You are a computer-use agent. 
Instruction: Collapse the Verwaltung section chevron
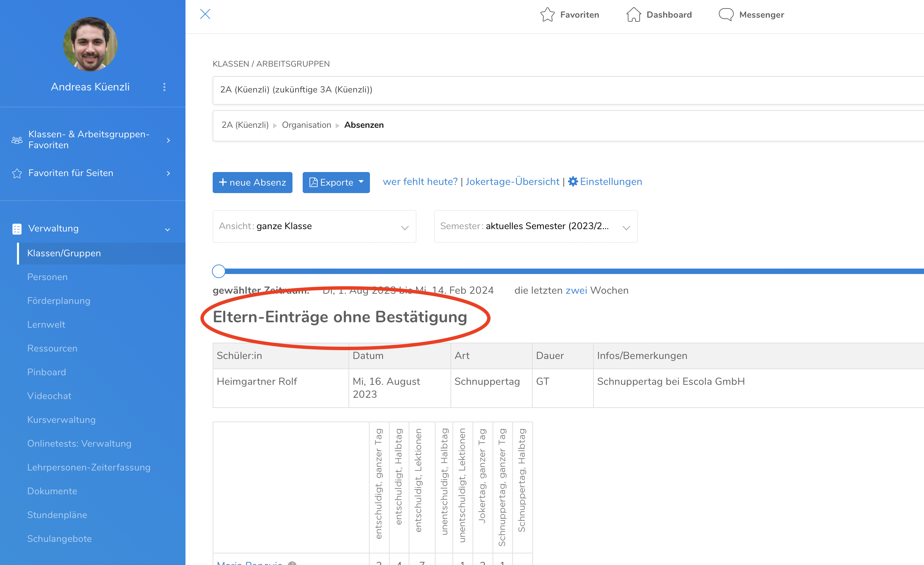click(167, 229)
